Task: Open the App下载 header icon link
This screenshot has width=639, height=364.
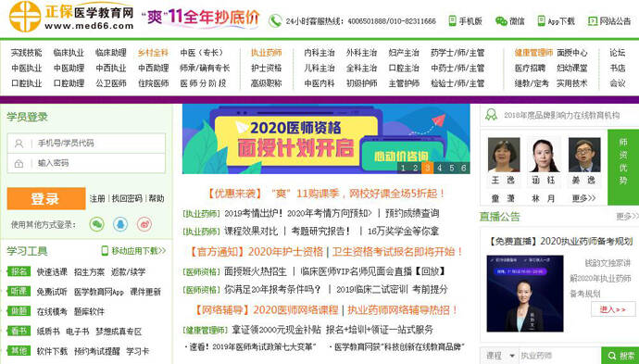Action: coord(541,20)
